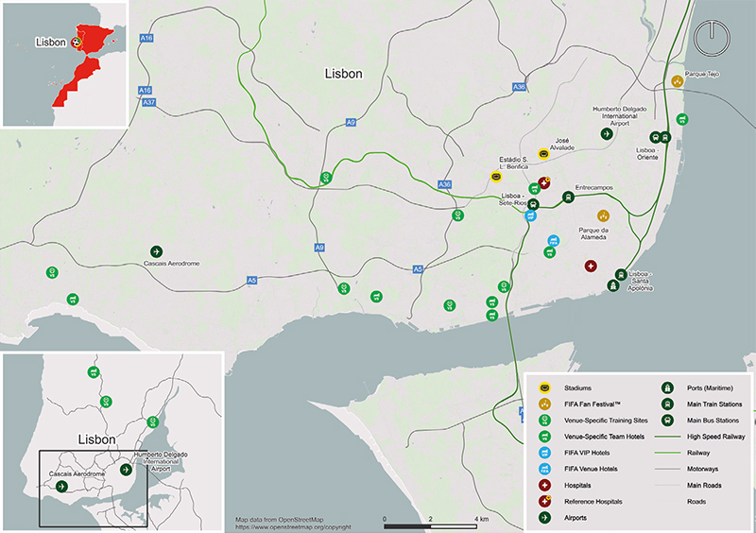Image resolution: width=756 pixels, height=533 pixels.
Task: Select the Parque da Alameda fan festival marker
Action: pyautogui.click(x=603, y=215)
